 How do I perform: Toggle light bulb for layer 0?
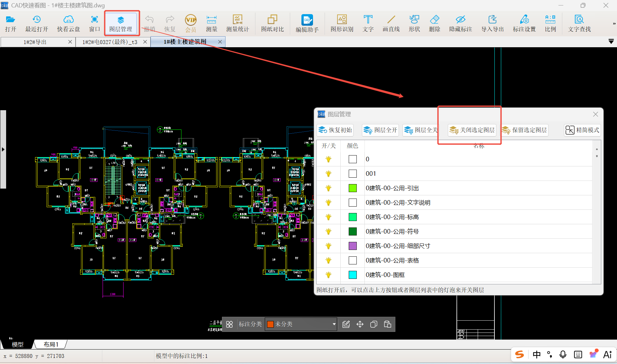(x=328, y=159)
